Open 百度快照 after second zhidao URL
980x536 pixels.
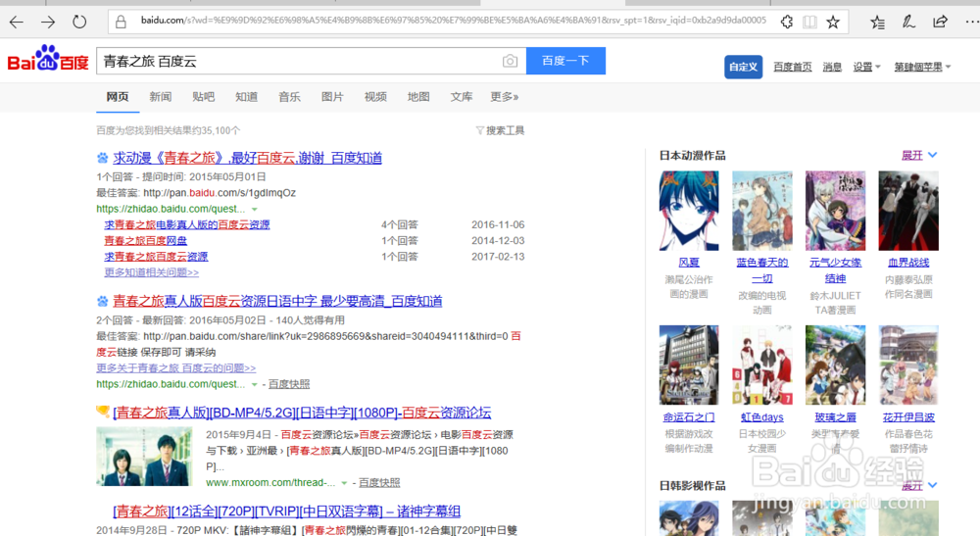289,384
